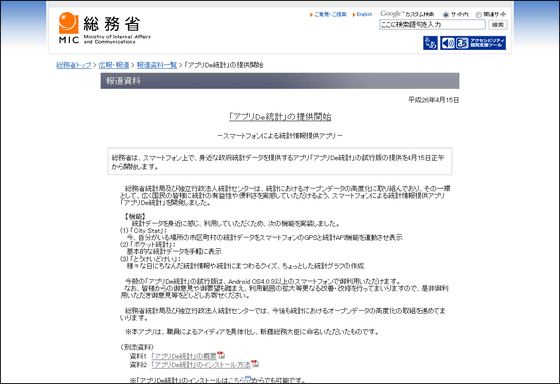Open 資料2 インストール方法 link
The height and width of the screenshot is (384, 560).
[201, 365]
